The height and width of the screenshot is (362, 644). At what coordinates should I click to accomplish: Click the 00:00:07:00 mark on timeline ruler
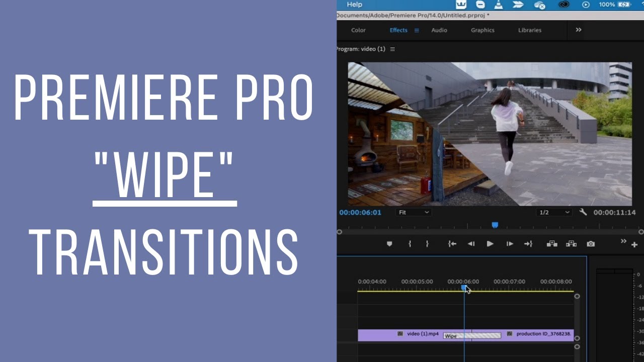pyautogui.click(x=509, y=282)
